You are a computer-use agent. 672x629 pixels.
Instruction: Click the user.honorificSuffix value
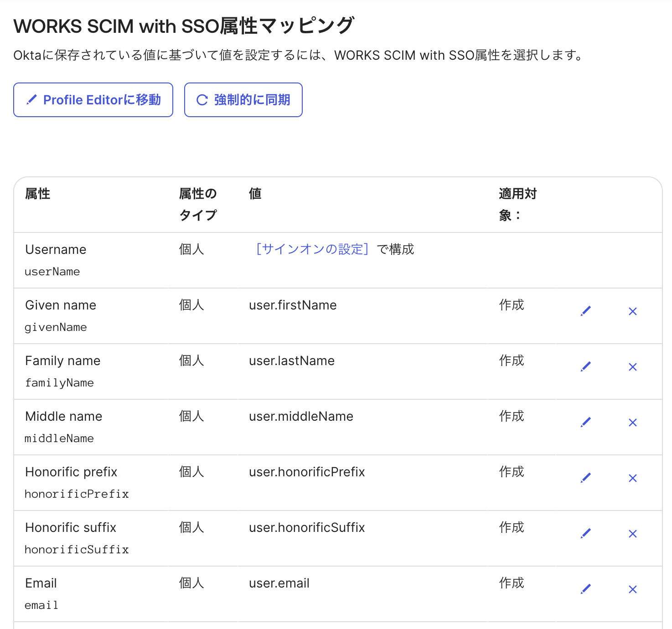(307, 527)
